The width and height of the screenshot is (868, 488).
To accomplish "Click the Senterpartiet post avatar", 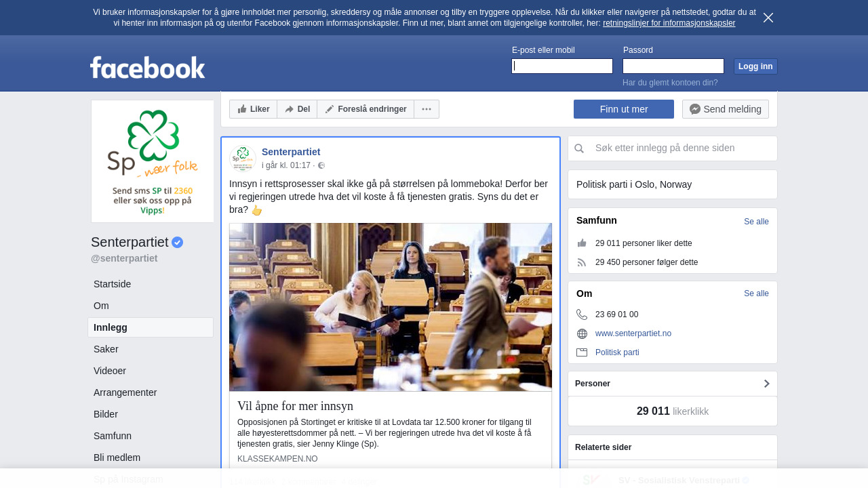I will (x=242, y=158).
